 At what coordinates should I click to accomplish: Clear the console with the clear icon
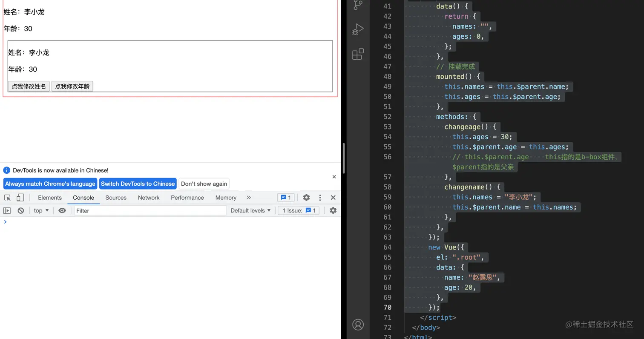point(20,210)
